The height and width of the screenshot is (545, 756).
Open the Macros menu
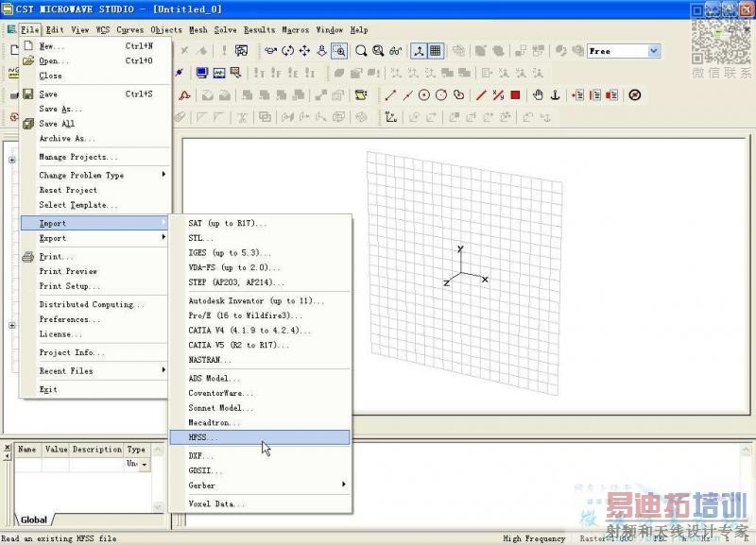[295, 30]
